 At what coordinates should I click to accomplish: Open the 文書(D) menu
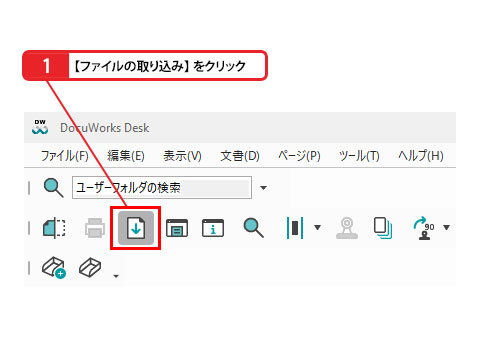click(240, 156)
